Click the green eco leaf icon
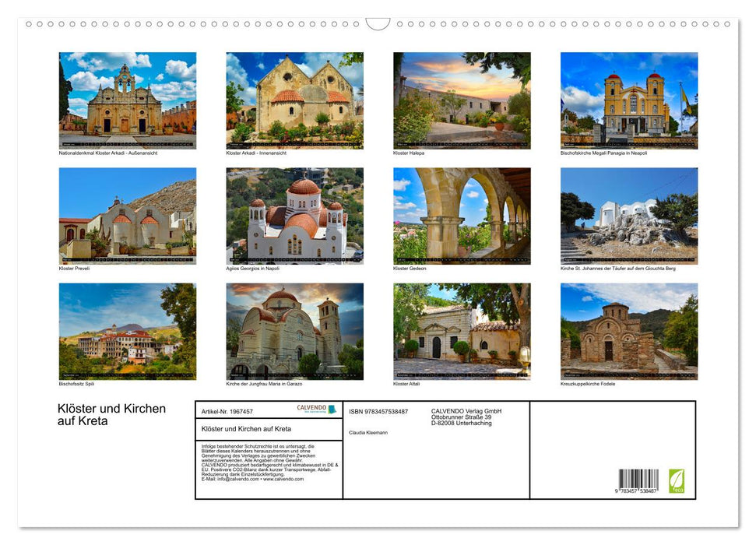Image resolution: width=756 pixels, height=545 pixels. coord(677,481)
